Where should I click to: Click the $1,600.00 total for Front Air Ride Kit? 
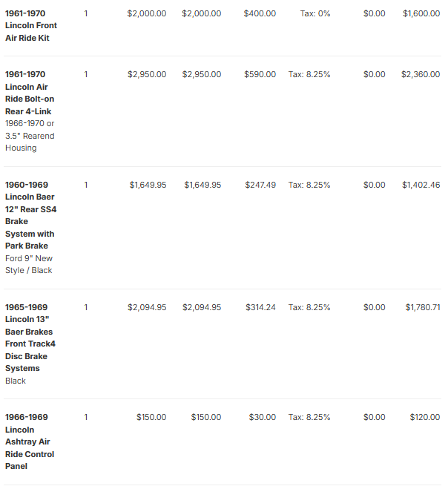[421, 13]
